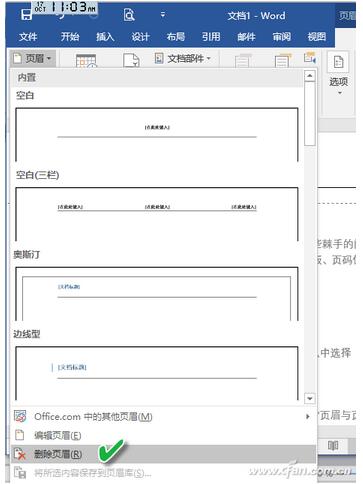This screenshot has width=363, height=484.
Task: Open Customize Quick Access Toolbar arrow
Action: (x=163, y=15)
